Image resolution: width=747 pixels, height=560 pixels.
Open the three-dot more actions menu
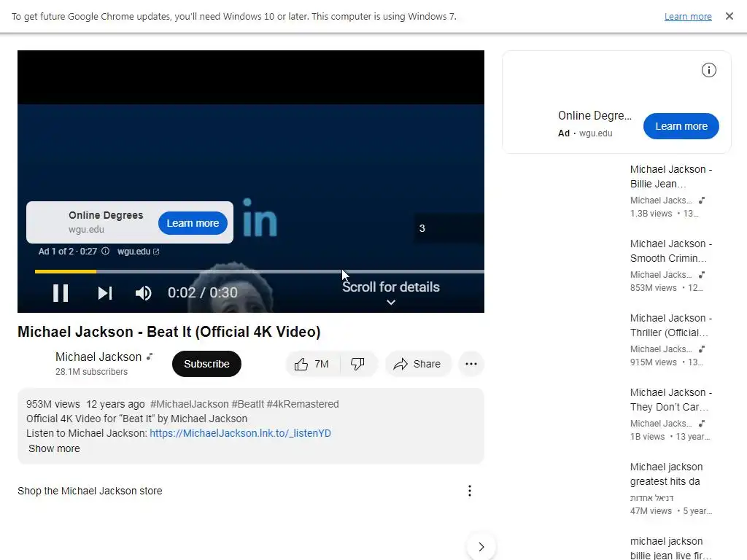(471, 364)
